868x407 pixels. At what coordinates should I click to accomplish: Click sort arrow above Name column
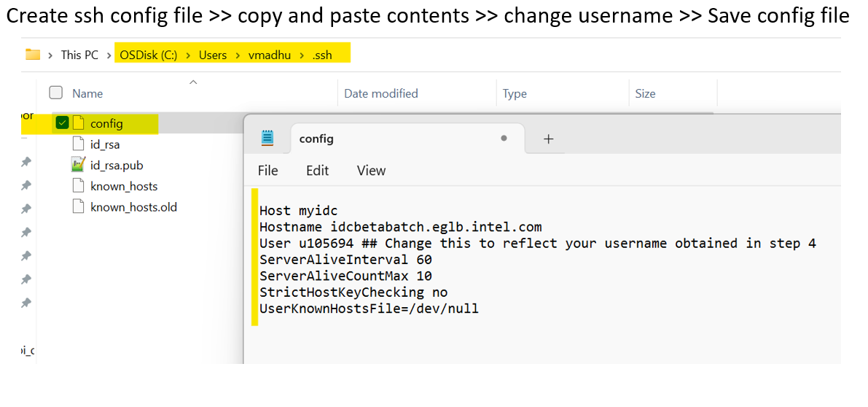pos(193,82)
